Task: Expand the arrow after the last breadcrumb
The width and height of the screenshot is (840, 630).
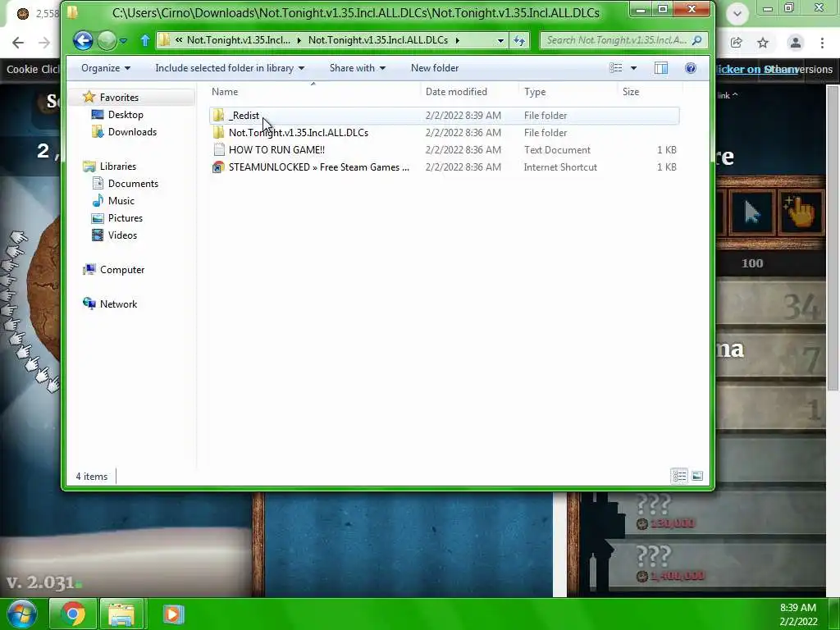Action: click(458, 40)
